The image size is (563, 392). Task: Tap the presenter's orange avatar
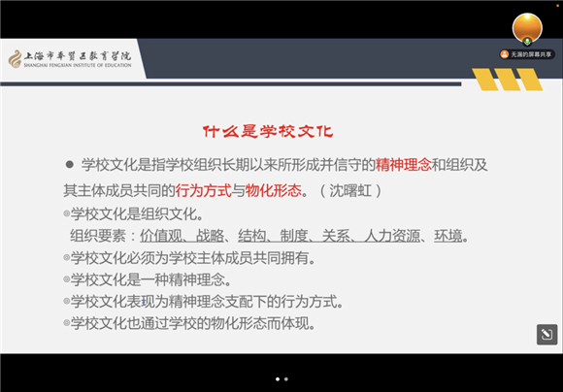527,27
